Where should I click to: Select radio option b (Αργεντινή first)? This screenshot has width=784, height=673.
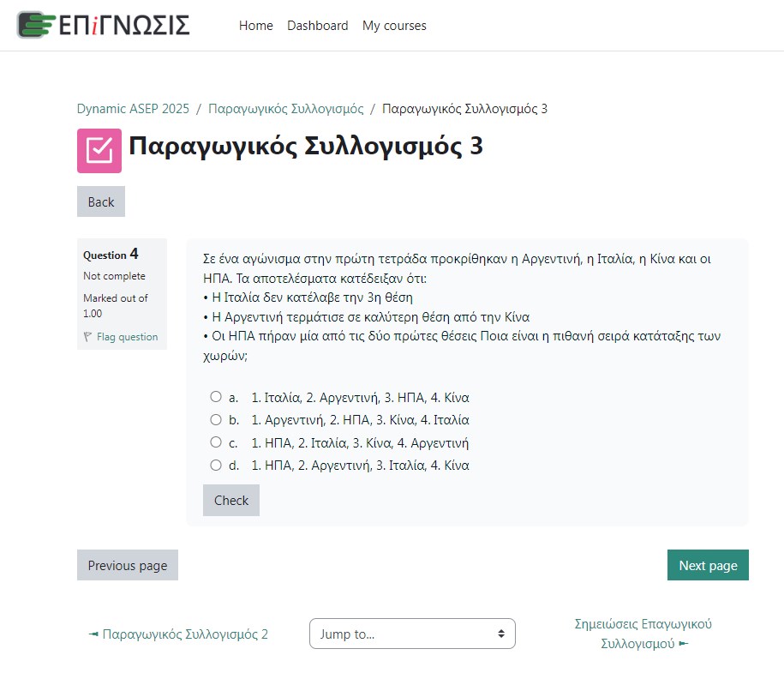(216, 419)
